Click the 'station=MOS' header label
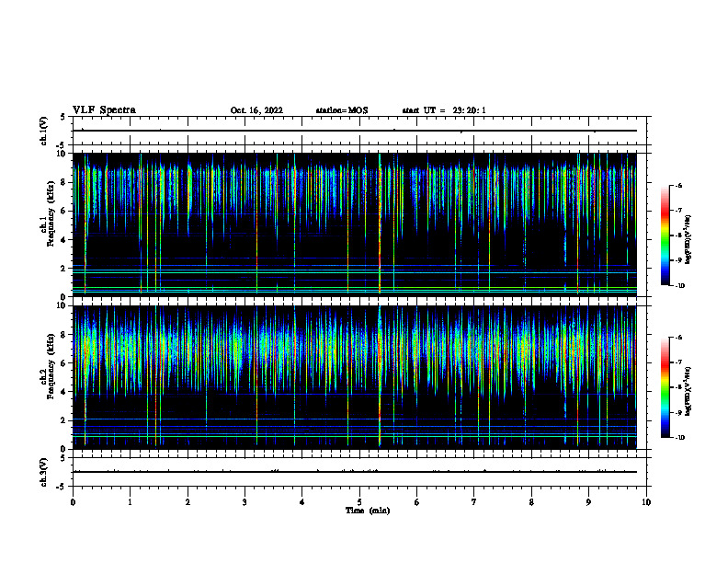The height and width of the screenshot is (563, 728). 342,110
